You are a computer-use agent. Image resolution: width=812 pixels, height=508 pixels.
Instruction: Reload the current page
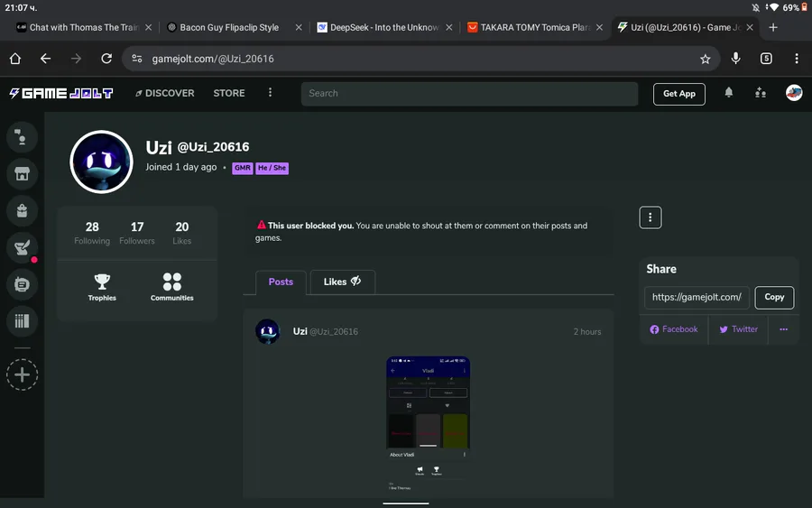pos(106,59)
